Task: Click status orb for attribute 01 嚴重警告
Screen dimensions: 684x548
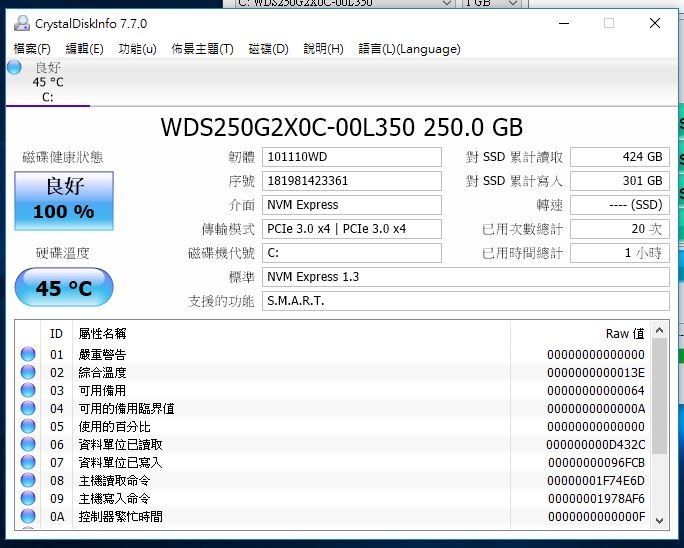Action: pos(28,354)
